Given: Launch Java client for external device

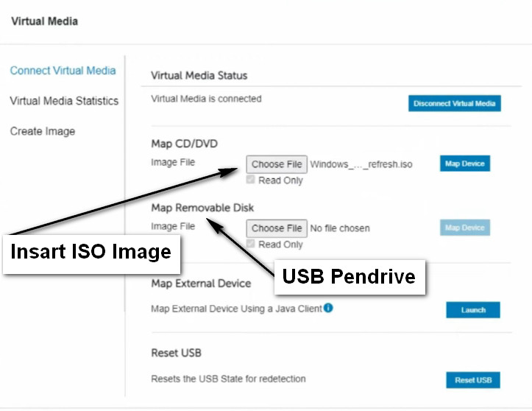Looking at the screenshot, I should coord(473,310).
